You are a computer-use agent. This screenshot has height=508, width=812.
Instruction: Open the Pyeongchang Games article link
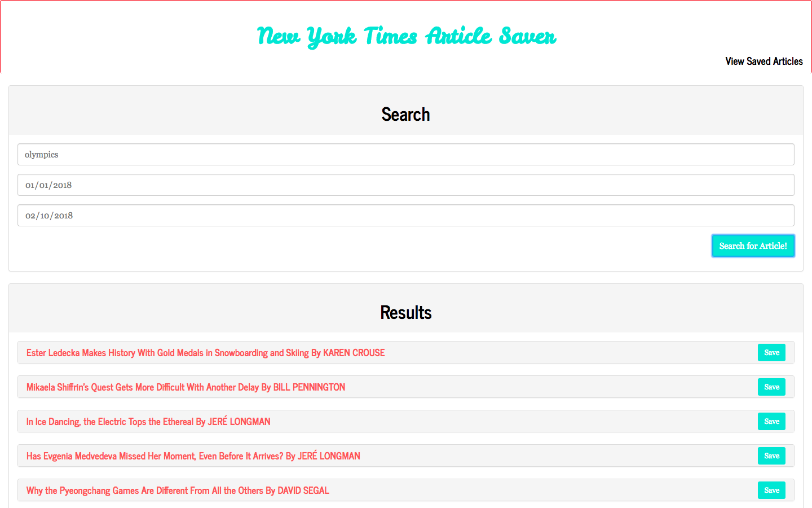(178, 491)
